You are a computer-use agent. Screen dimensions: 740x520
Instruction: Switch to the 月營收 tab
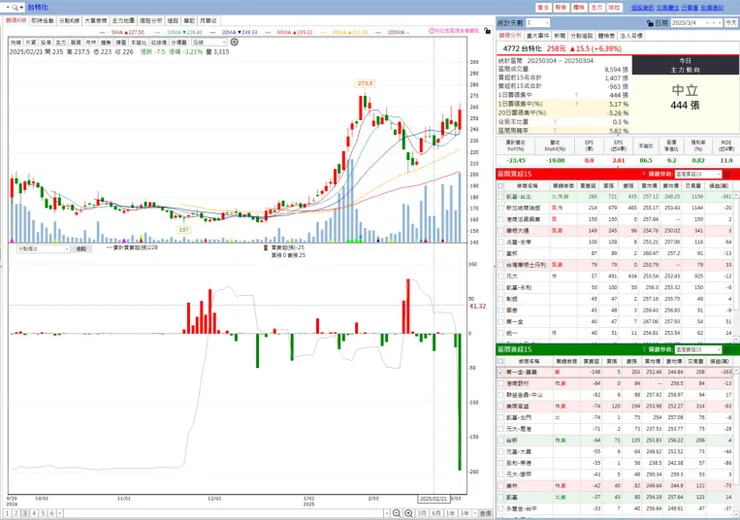click(208, 21)
